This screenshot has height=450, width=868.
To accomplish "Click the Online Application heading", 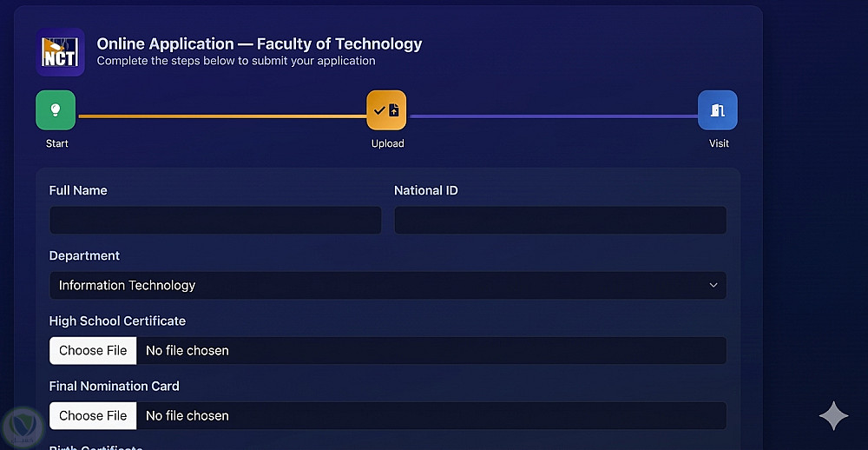I will 260,43.
